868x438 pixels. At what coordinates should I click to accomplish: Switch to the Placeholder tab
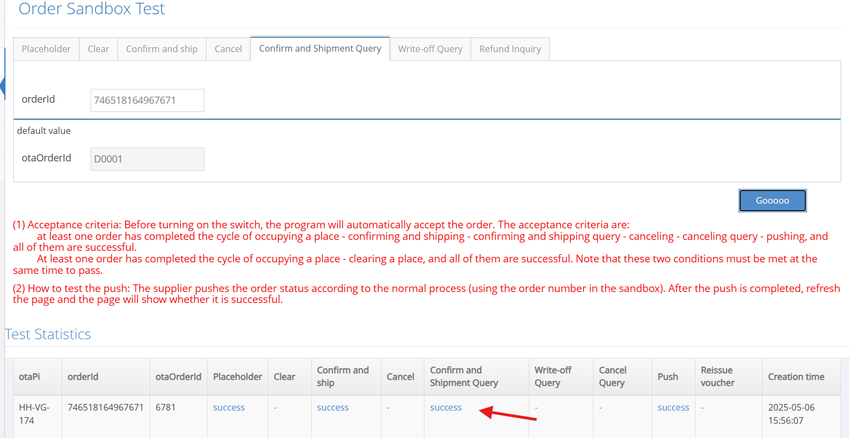(x=46, y=49)
